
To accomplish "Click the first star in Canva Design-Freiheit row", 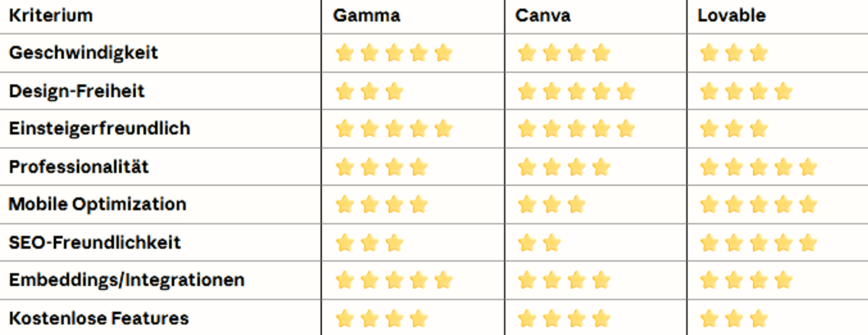I will pos(527,92).
